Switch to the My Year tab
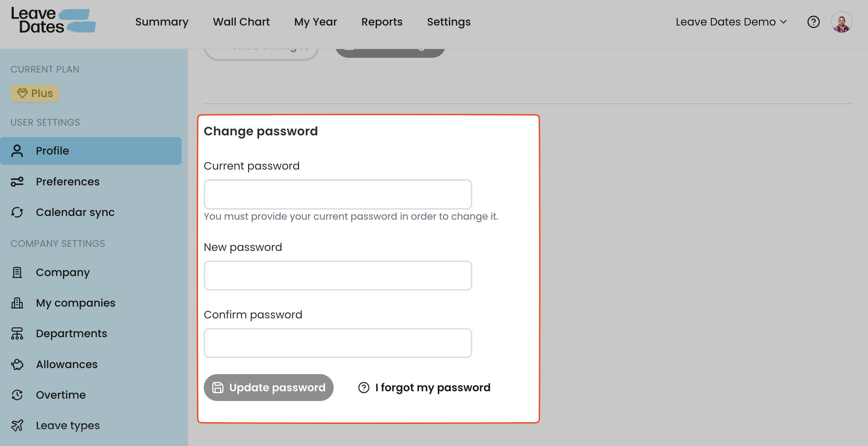The height and width of the screenshot is (446, 868). (316, 22)
